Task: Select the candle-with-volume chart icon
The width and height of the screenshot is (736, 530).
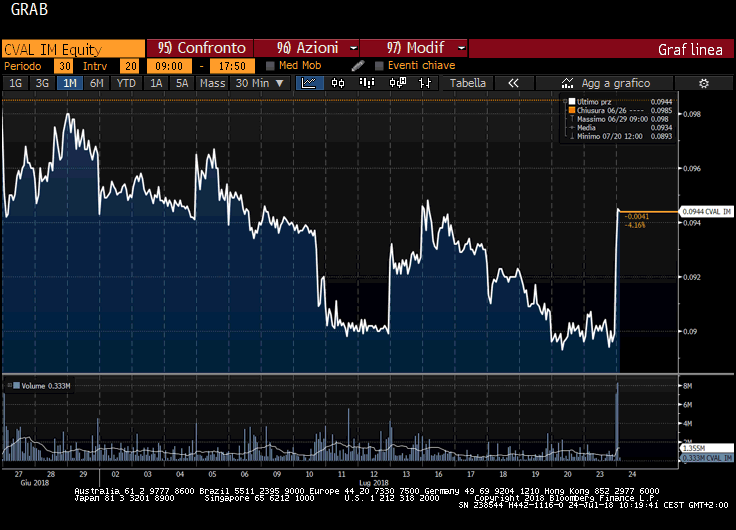Action: pos(398,83)
